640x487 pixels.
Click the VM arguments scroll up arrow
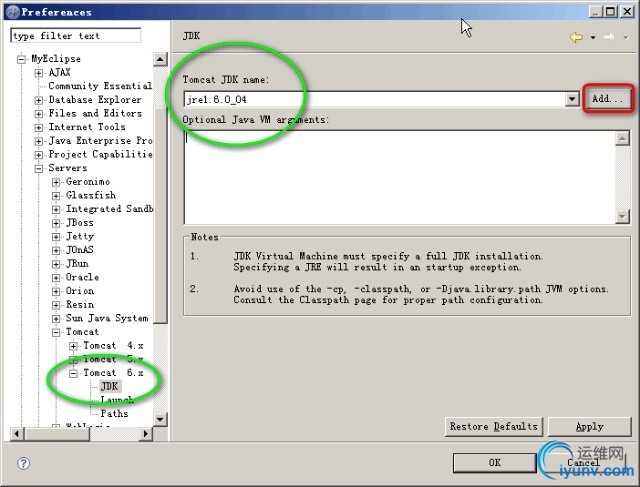point(622,138)
